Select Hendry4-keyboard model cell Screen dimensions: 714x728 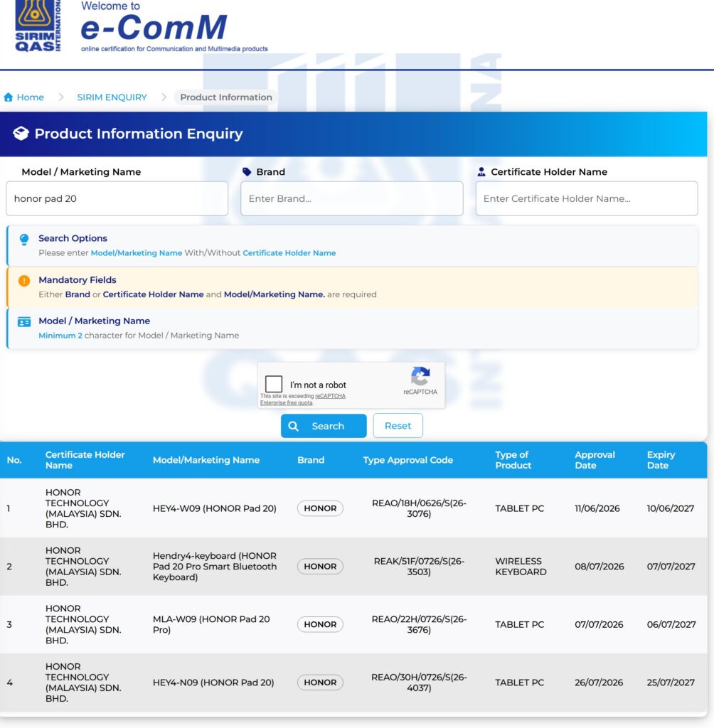[215, 567]
